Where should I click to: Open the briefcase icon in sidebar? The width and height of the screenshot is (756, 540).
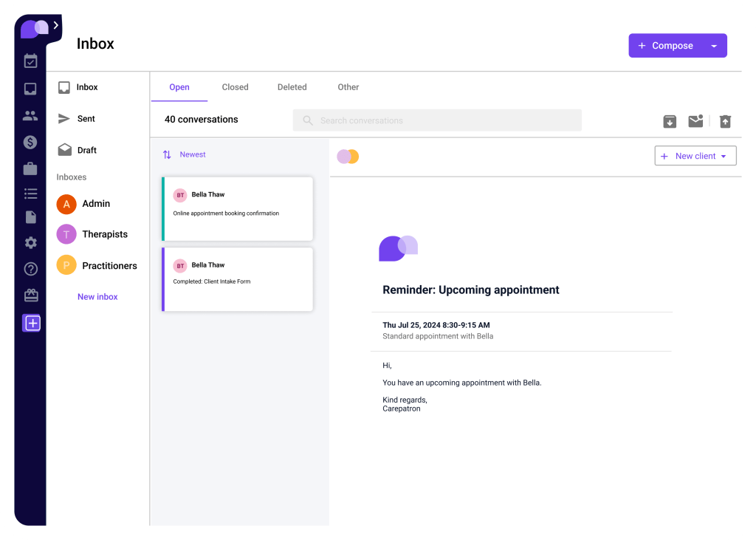pos(30,168)
